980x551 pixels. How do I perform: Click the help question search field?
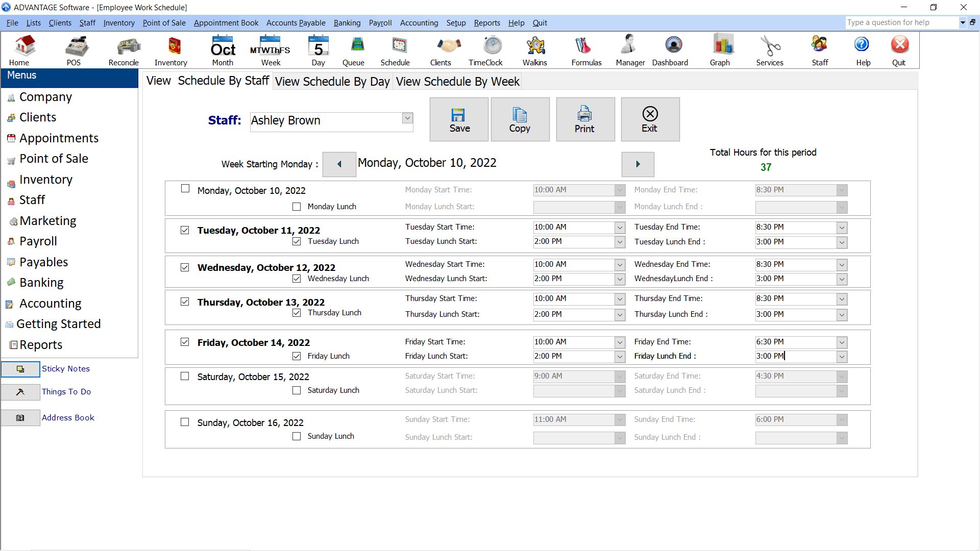click(902, 22)
